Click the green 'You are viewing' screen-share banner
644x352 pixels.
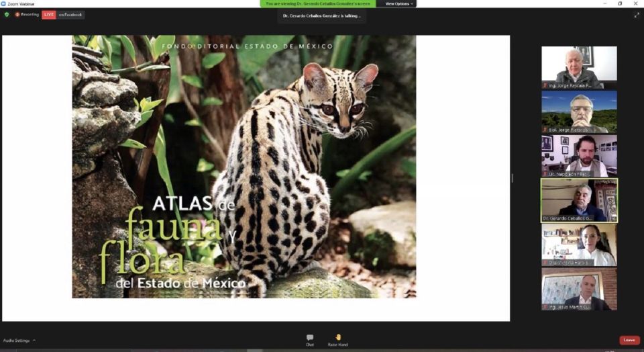click(x=317, y=4)
